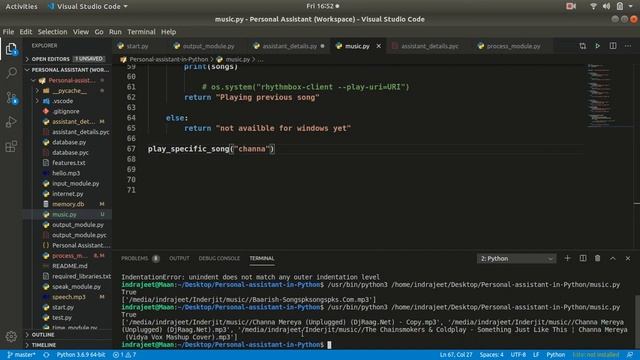
Task: Open the Edit menu
Action: click(25, 32)
